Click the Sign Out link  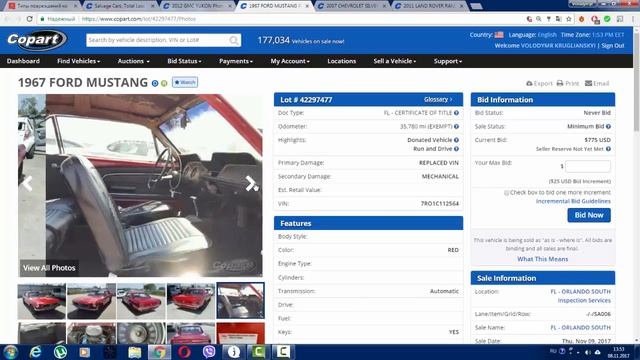(x=613, y=46)
